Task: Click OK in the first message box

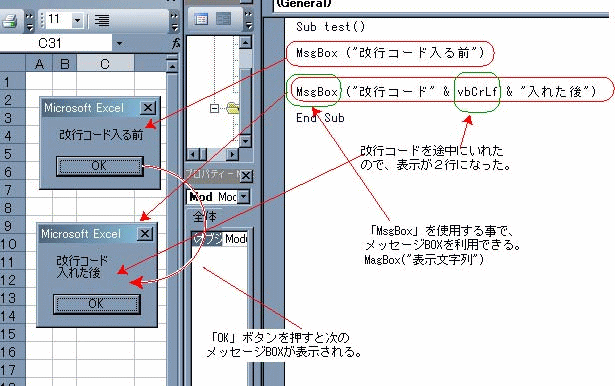Action: 100,166
